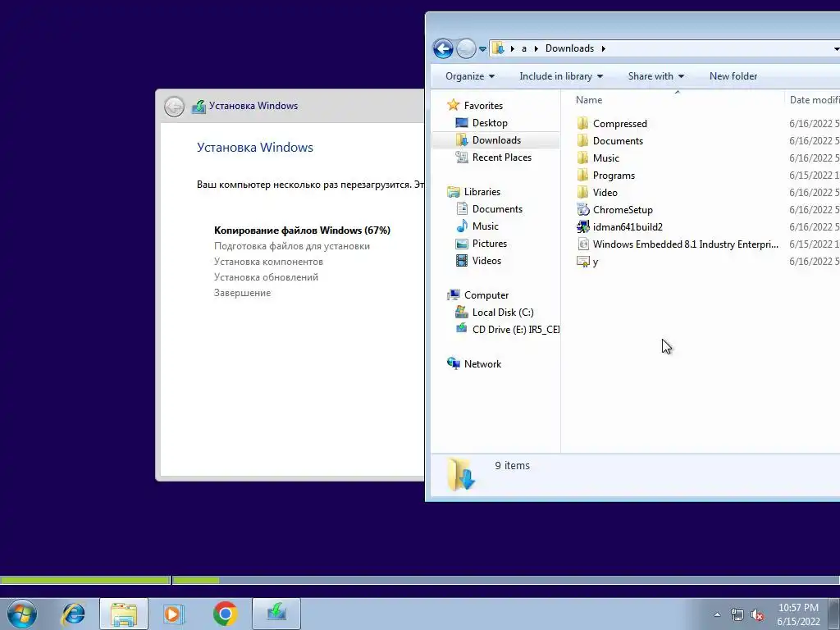Select the Compressed folder icon
The width and height of the screenshot is (840, 630).
click(x=583, y=124)
